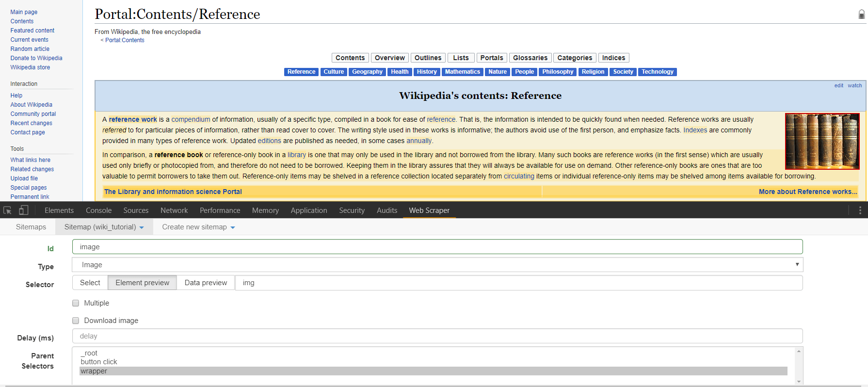Select the Mathematics topic button

(463, 72)
